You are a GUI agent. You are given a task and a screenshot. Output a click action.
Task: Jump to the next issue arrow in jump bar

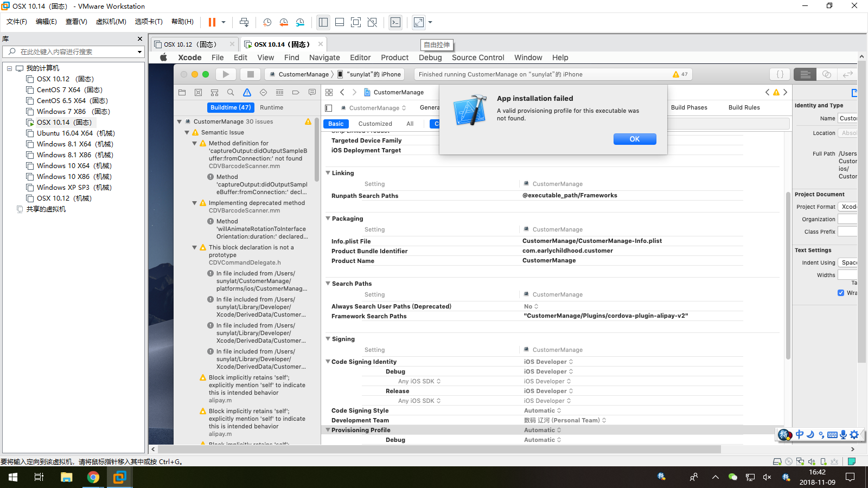[x=785, y=92]
